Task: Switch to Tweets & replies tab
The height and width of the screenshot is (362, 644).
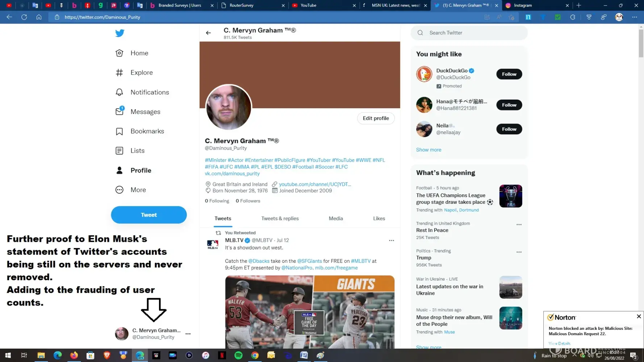Action: point(280,219)
